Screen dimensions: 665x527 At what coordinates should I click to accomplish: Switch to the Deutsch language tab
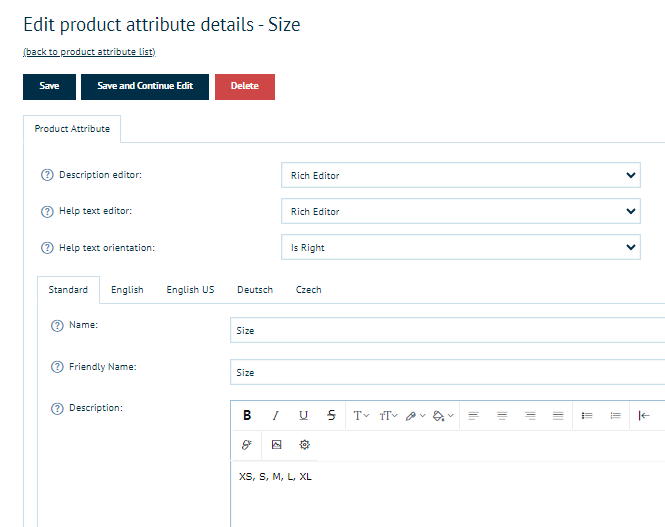click(x=255, y=290)
